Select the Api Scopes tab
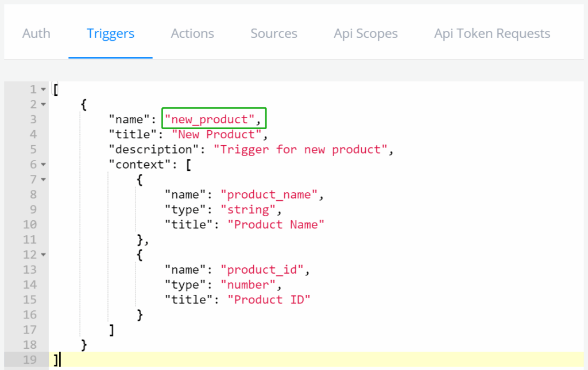The image size is (588, 370). [x=366, y=34]
